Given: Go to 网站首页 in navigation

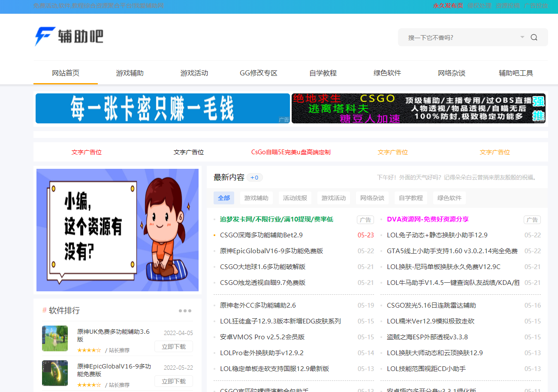Looking at the screenshot, I should click(66, 73).
